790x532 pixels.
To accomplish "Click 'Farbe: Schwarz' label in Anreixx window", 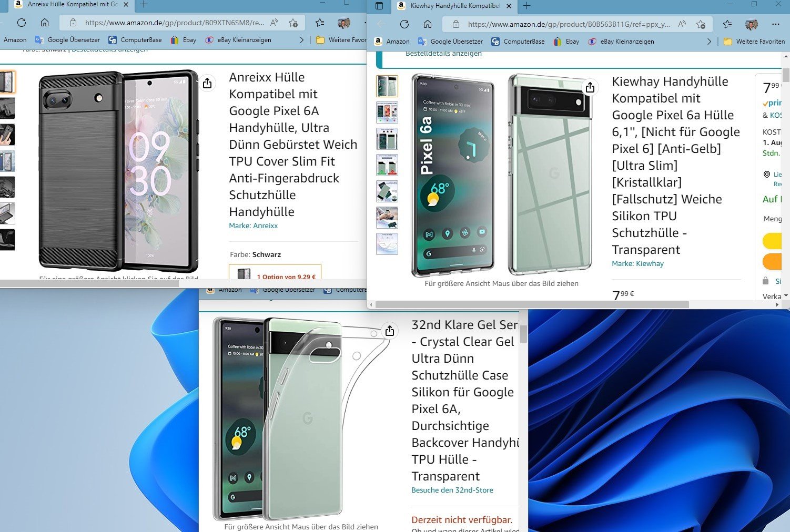I will click(255, 254).
